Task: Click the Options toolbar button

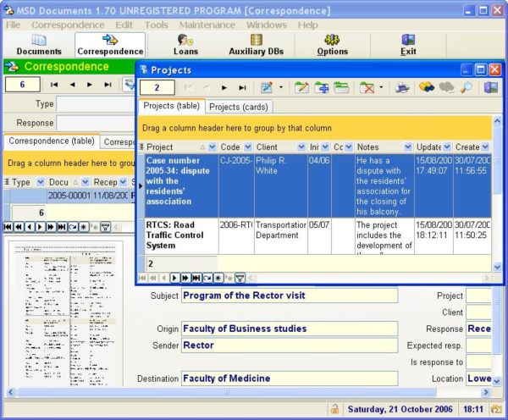Action: tap(332, 45)
